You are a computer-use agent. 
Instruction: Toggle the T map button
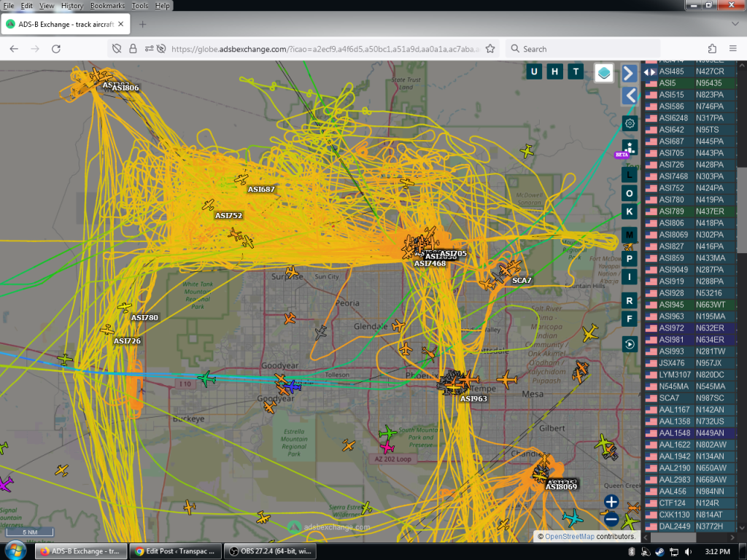[576, 72]
